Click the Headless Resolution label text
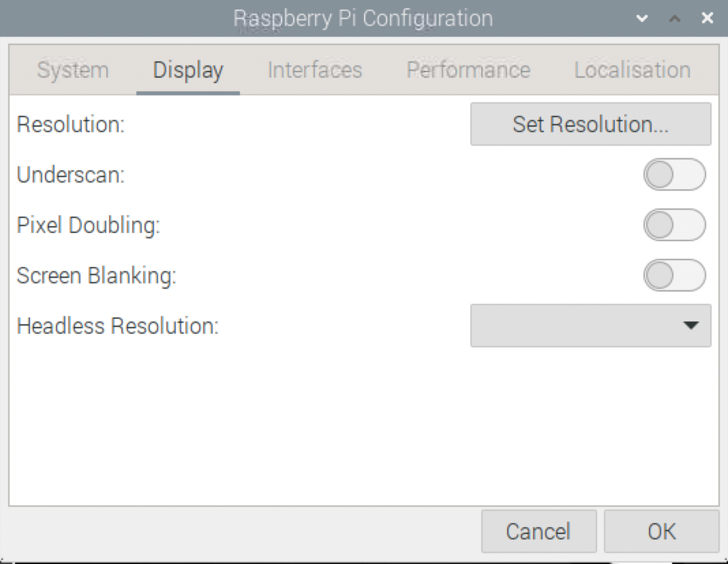 click(117, 326)
